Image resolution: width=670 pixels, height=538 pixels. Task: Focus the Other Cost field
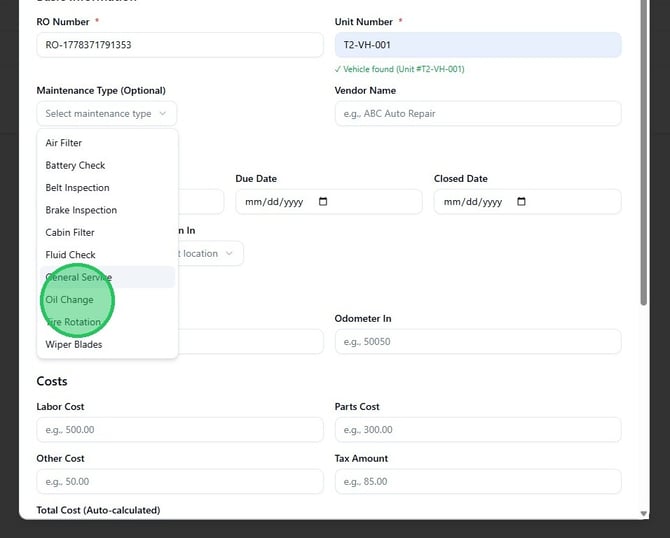pos(180,482)
